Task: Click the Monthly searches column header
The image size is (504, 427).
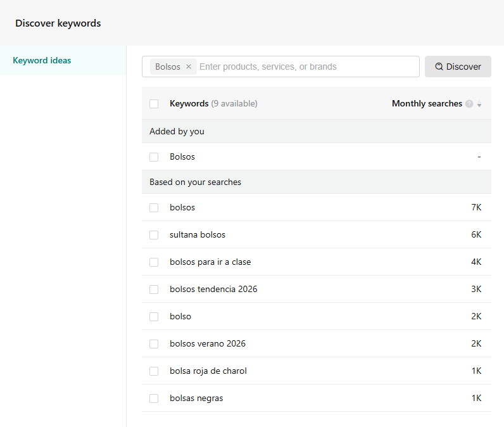Action: 427,103
